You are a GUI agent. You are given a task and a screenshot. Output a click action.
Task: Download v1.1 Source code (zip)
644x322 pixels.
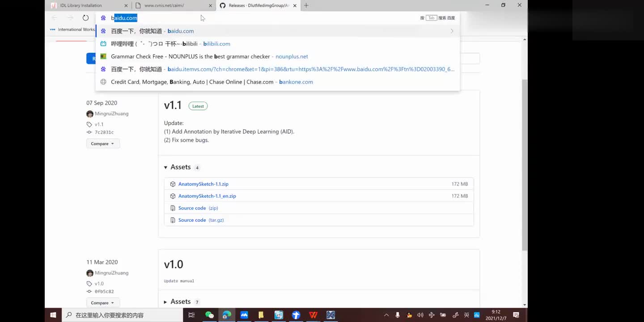click(x=198, y=208)
